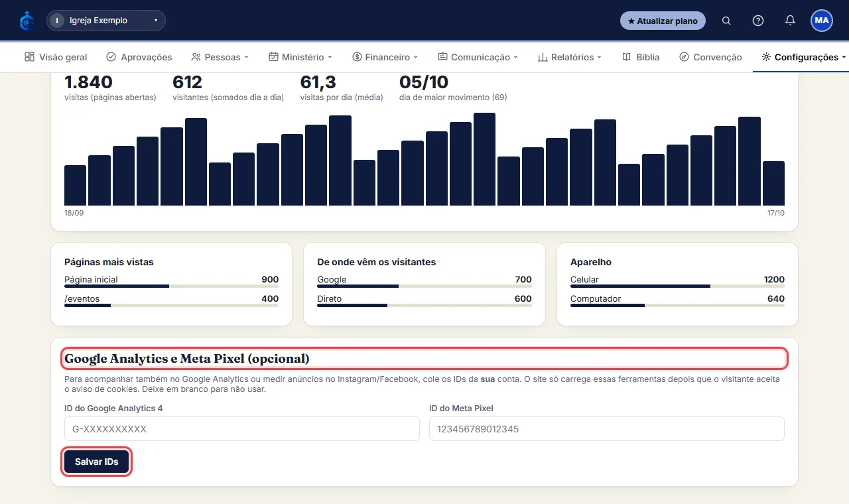This screenshot has width=849, height=504.
Task: Expand the Comunicação menu
Action: pos(478,57)
